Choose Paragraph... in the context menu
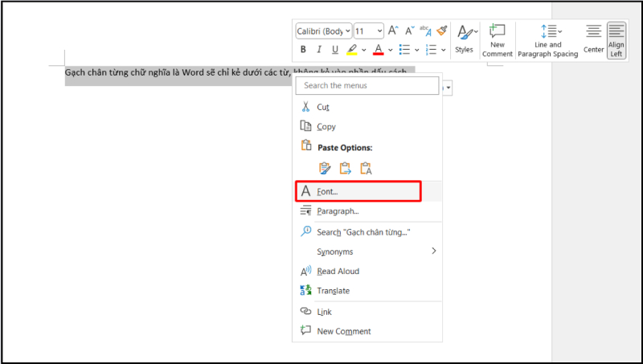Screen dimensions: 643x364 tap(338, 211)
